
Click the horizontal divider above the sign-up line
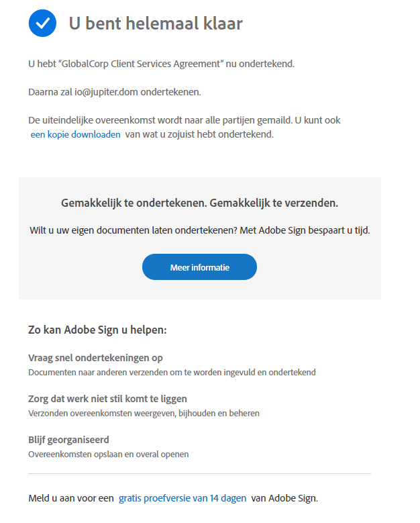click(x=199, y=474)
